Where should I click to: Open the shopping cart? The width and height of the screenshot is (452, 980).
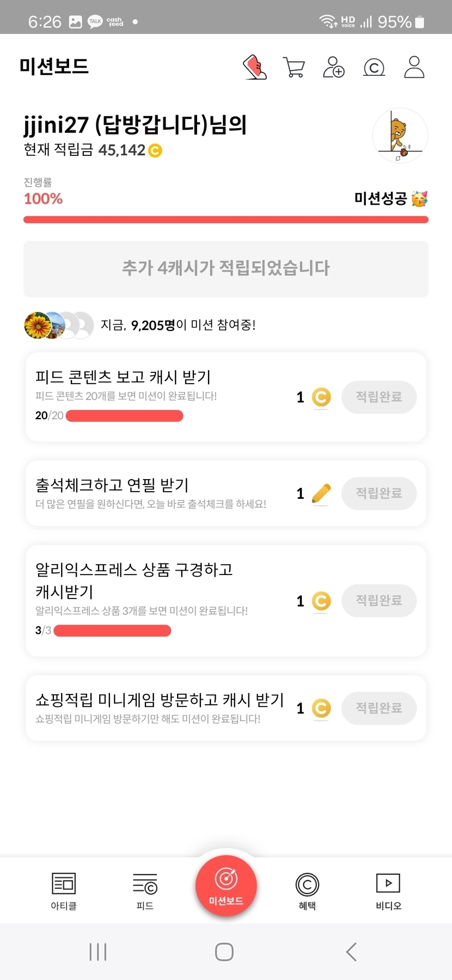294,68
